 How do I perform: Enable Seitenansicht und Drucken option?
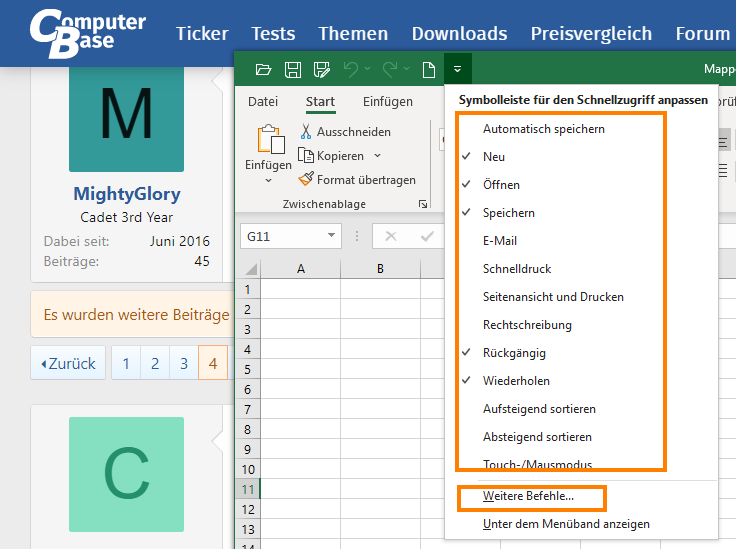tap(553, 297)
